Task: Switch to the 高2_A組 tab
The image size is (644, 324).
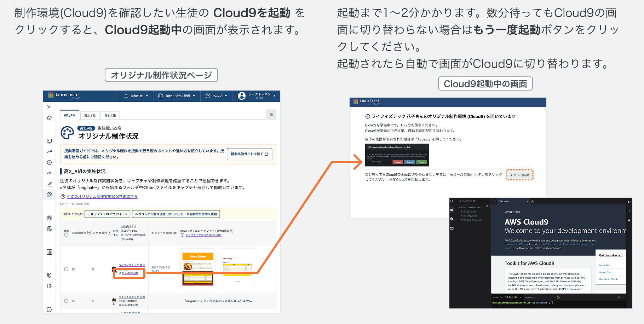Action: (69, 115)
